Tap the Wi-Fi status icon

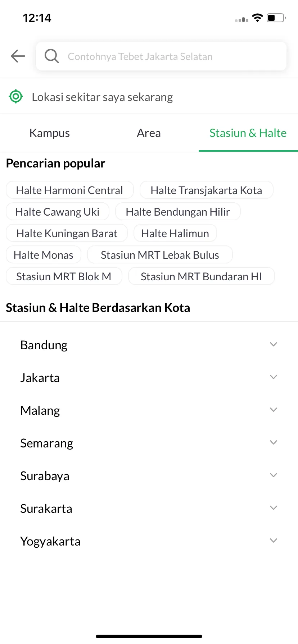click(257, 18)
